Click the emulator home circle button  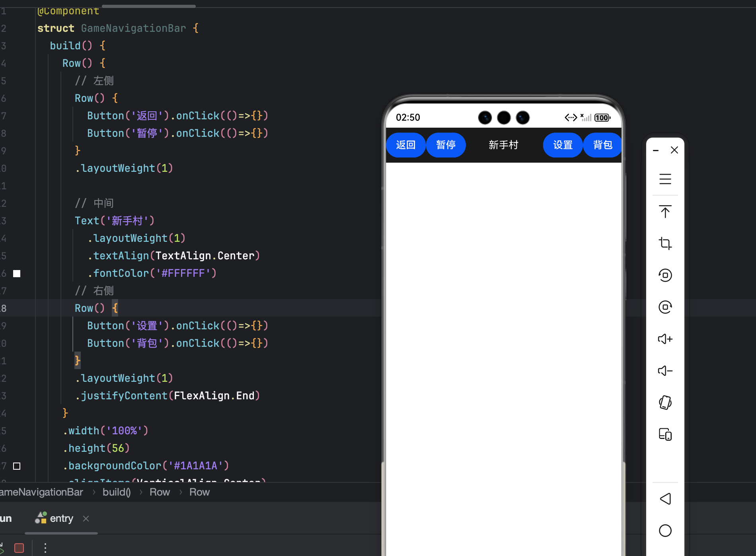point(665,531)
